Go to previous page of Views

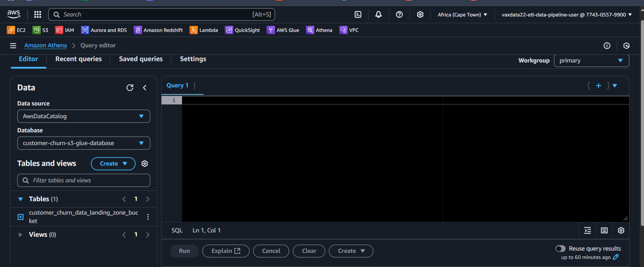(x=124, y=235)
